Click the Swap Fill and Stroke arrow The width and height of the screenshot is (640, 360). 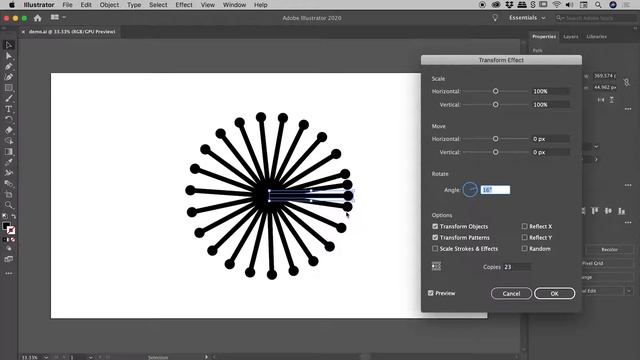click(x=13, y=216)
